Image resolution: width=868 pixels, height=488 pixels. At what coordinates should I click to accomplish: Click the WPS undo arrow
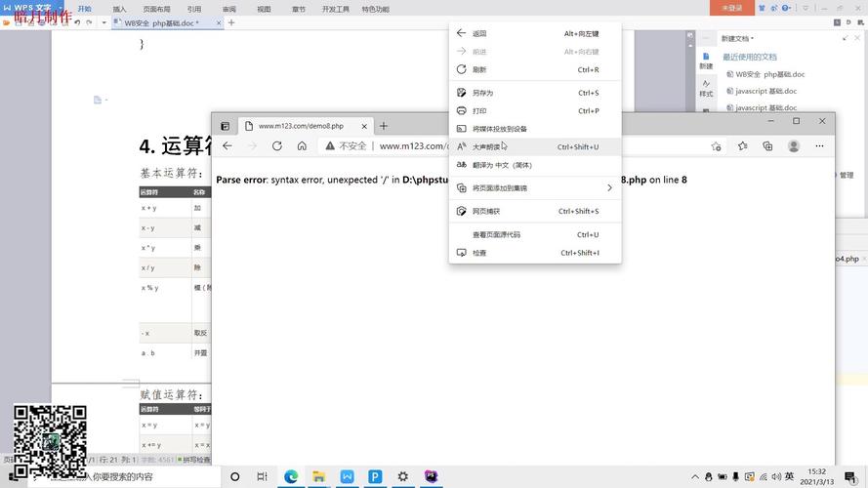(x=77, y=22)
